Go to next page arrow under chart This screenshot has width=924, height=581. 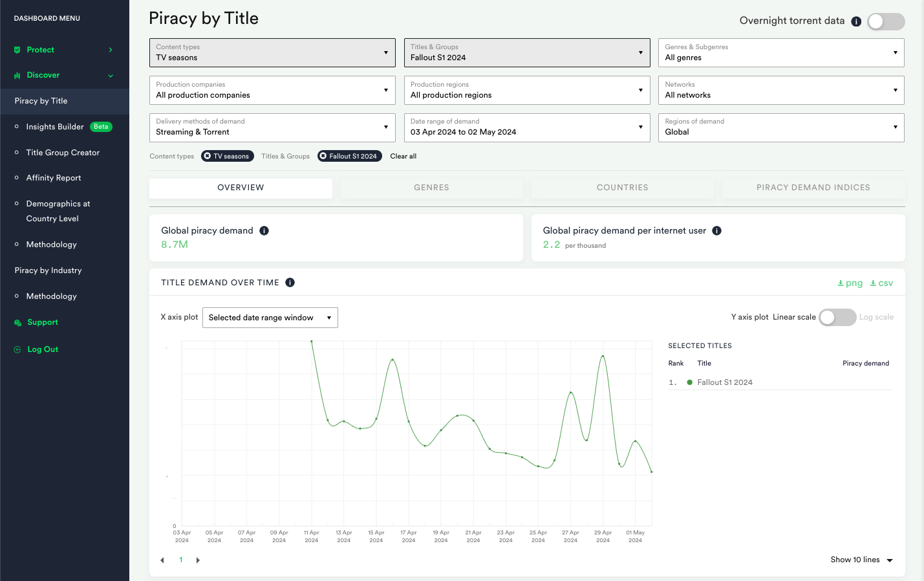point(198,560)
